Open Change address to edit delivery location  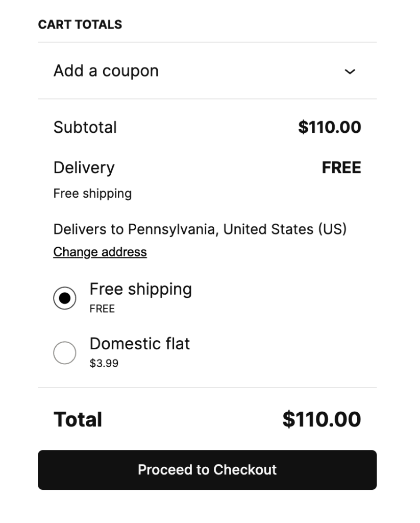[100, 252]
